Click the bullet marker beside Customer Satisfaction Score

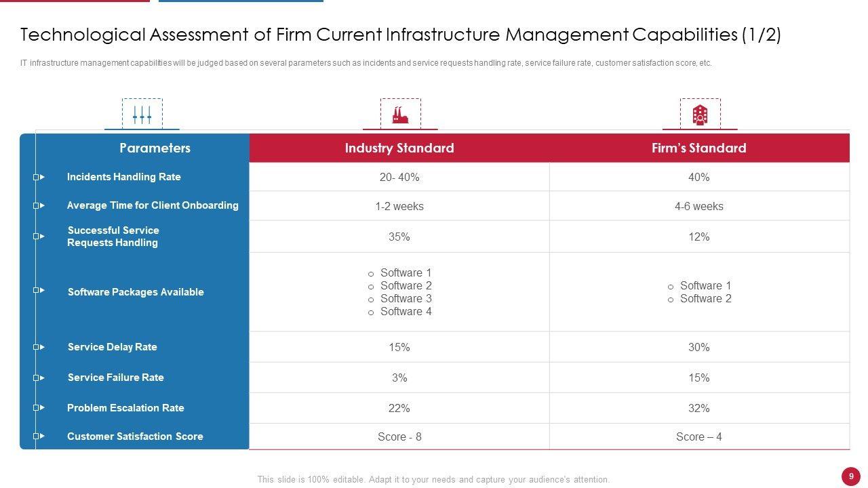[39, 436]
